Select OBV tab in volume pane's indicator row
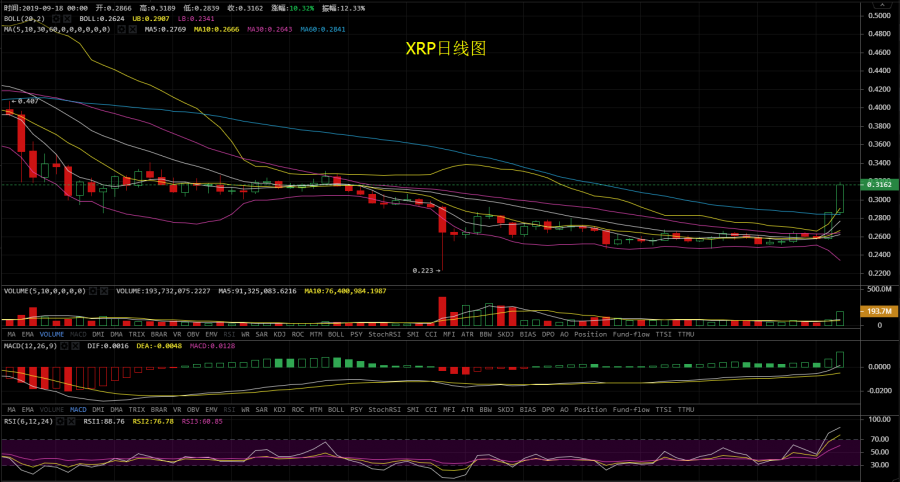This screenshot has height=482, width=900. point(193,333)
